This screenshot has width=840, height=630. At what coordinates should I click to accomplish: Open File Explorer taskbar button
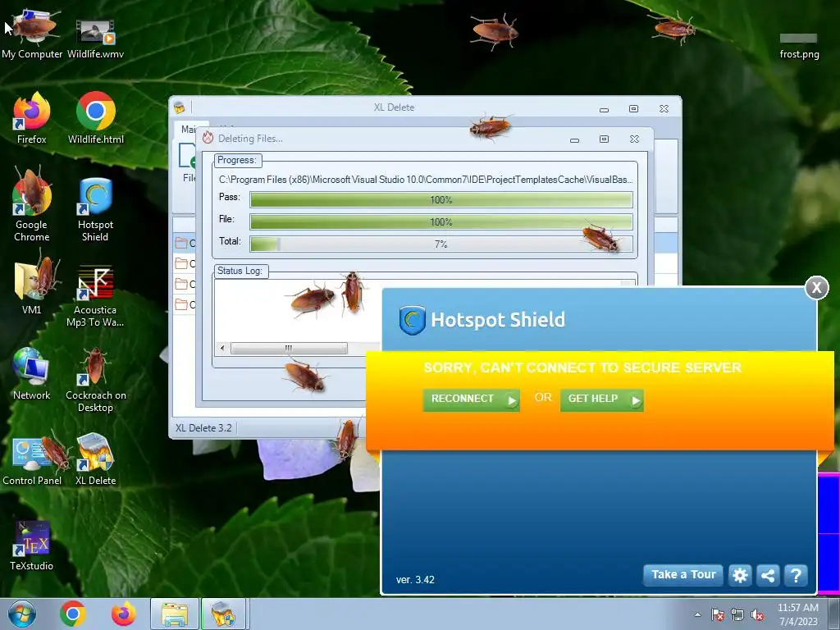[x=175, y=614]
